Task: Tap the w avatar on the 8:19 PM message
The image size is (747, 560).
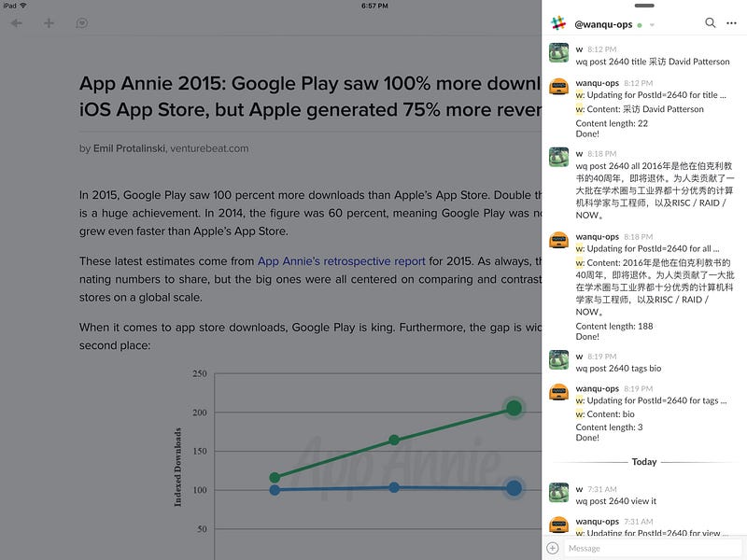Action: coord(558,360)
